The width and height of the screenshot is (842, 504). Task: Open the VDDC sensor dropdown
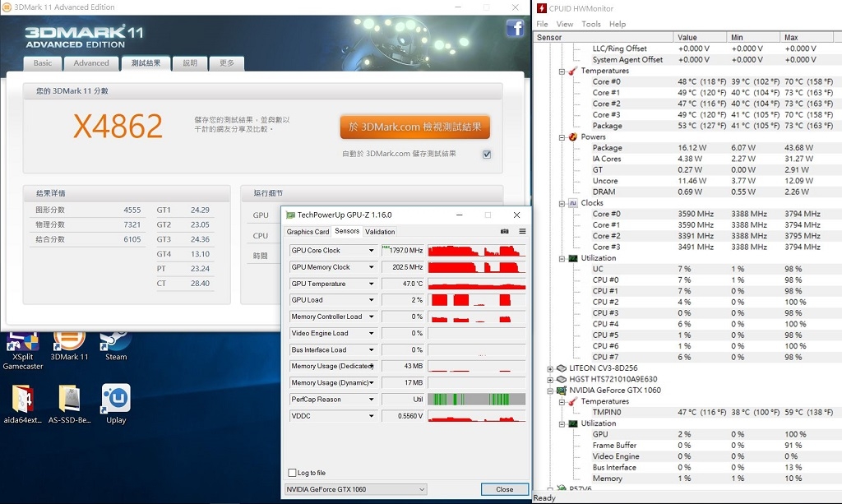[x=371, y=416]
